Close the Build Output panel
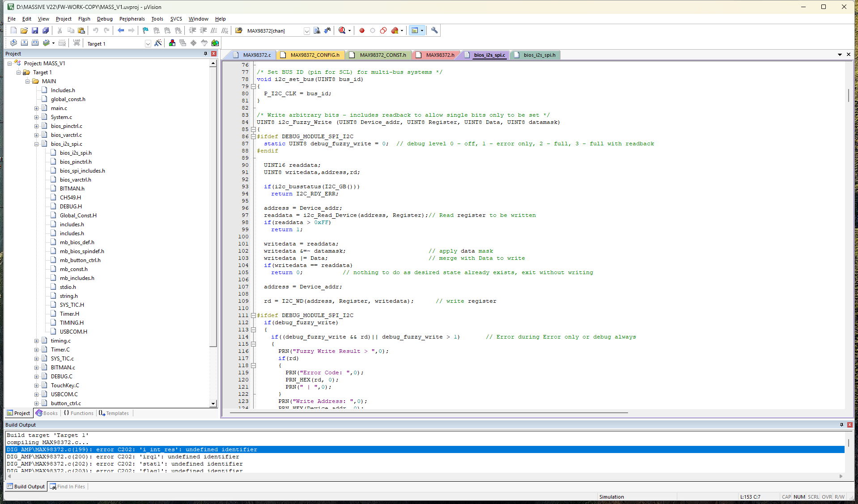This screenshot has height=504, width=858. [x=850, y=425]
